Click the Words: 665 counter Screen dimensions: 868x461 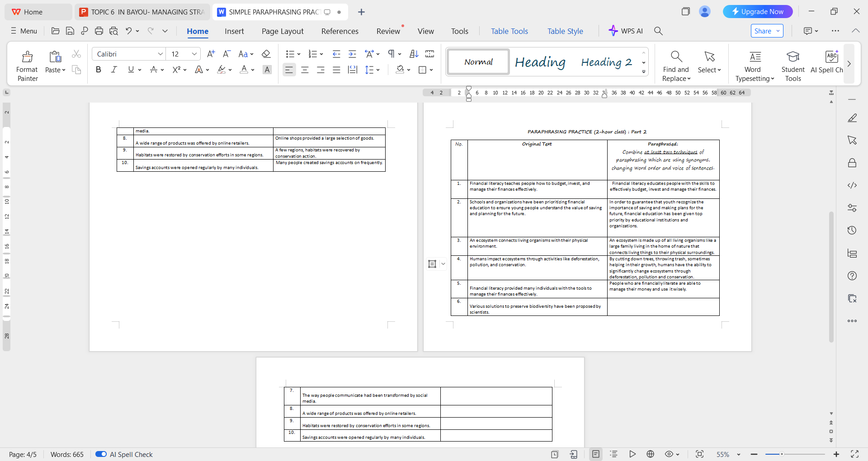[x=67, y=455]
